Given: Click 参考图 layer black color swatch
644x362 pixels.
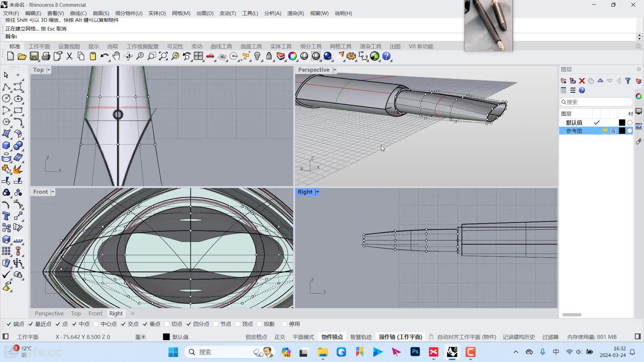Looking at the screenshot, I should (622, 131).
